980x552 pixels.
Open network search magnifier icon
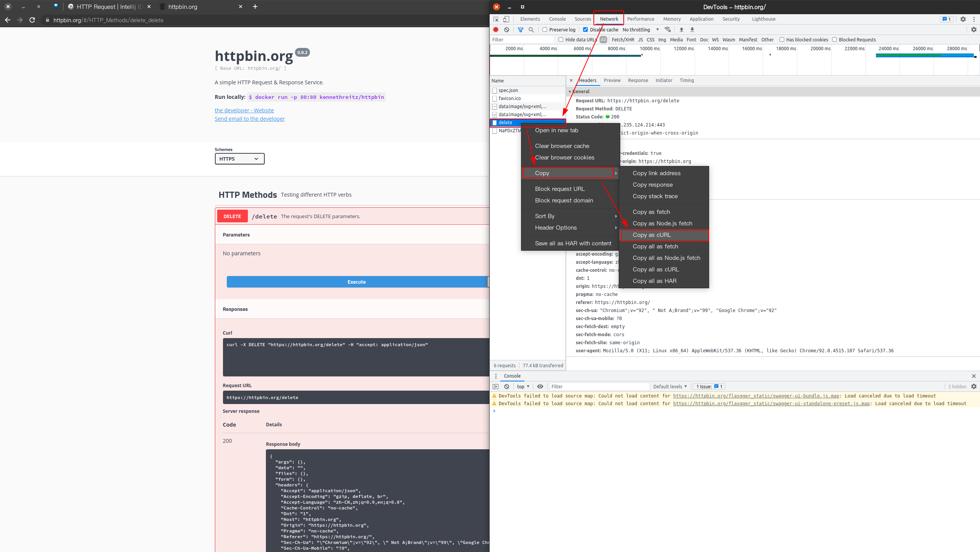531,30
